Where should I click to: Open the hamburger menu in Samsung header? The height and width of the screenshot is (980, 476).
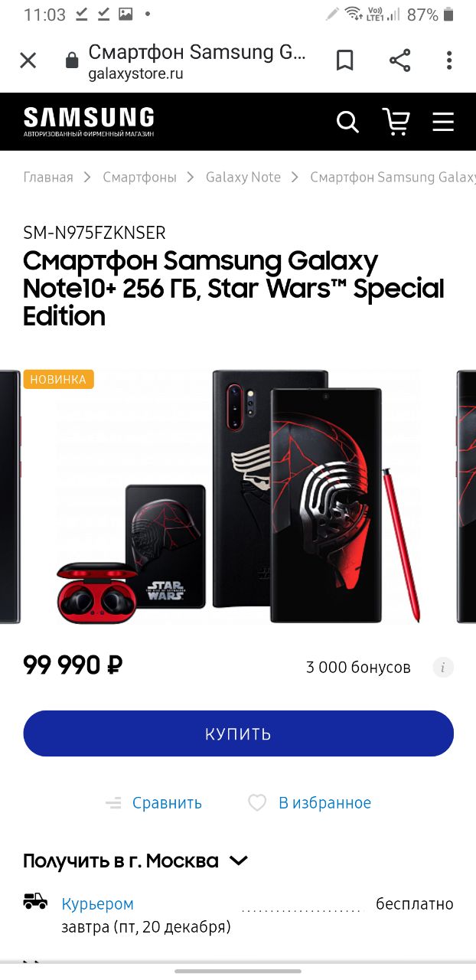point(443,122)
